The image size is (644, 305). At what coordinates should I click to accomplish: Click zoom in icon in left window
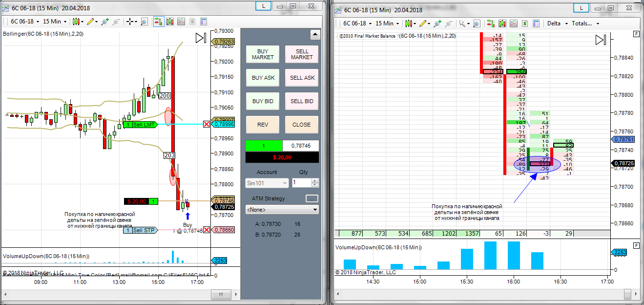point(105,22)
